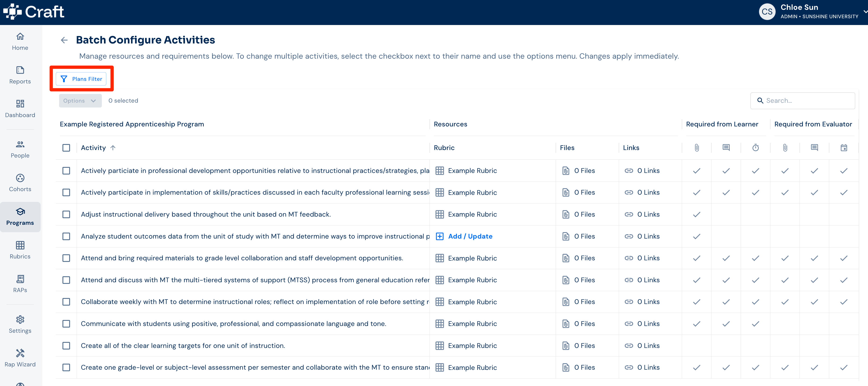Open the Plans Filter
This screenshot has width=868, height=386.
[x=81, y=79]
